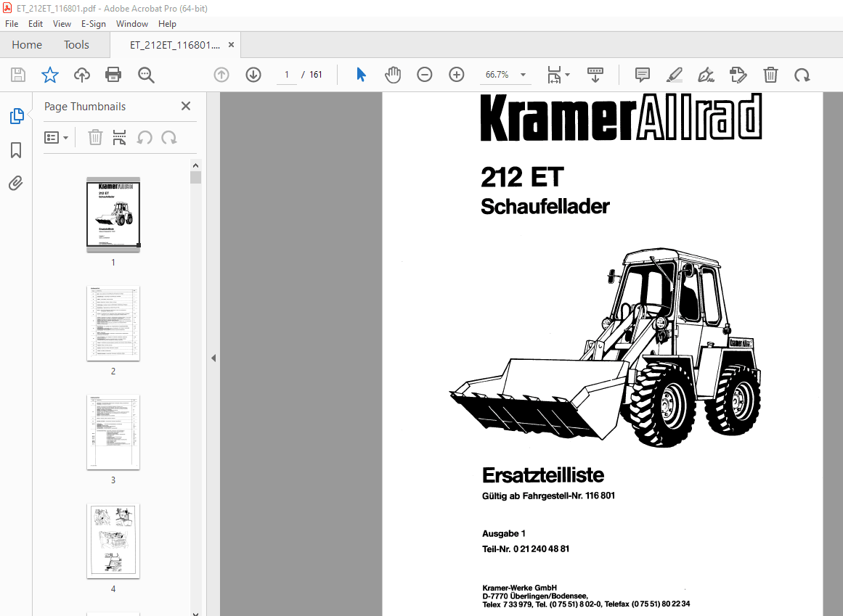
Task: Open the thumbnails panel options menu
Action: tap(57, 137)
